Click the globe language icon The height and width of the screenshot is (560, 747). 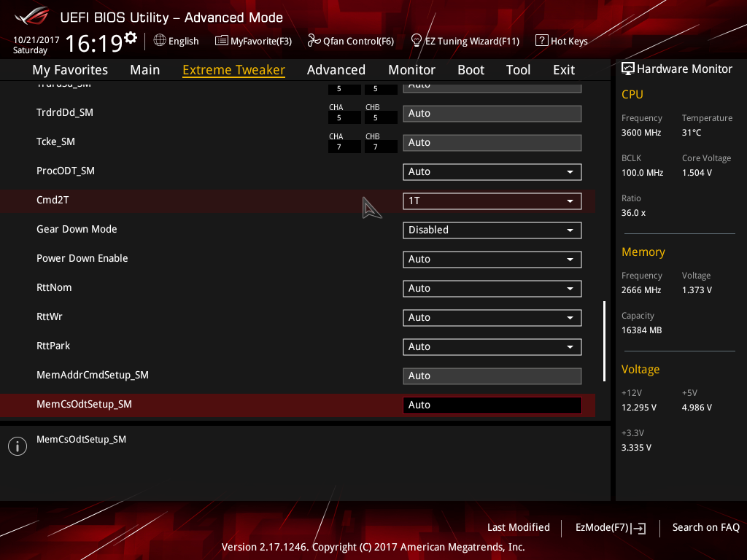pyautogui.click(x=160, y=41)
